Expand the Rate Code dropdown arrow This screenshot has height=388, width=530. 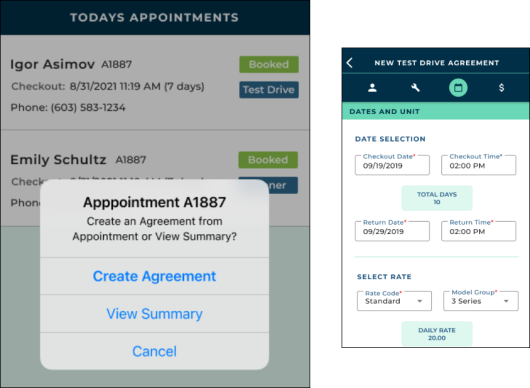pyautogui.click(x=419, y=301)
